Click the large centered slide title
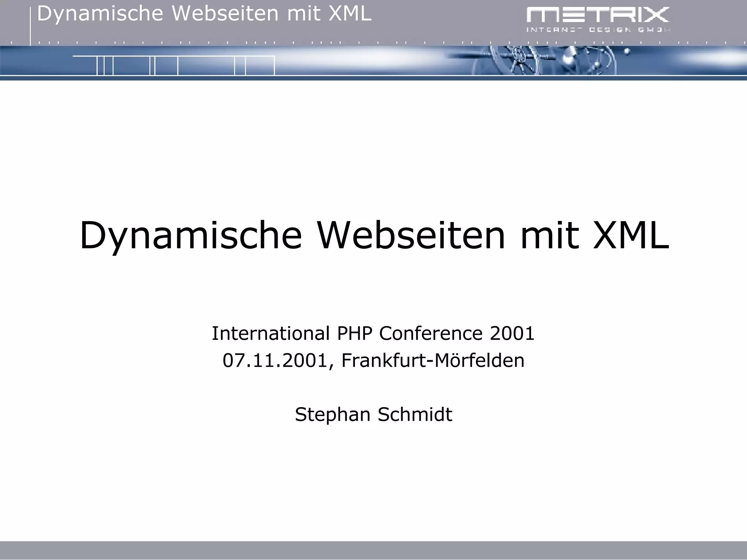Image resolution: width=747 pixels, height=560 pixels. pyautogui.click(x=374, y=235)
